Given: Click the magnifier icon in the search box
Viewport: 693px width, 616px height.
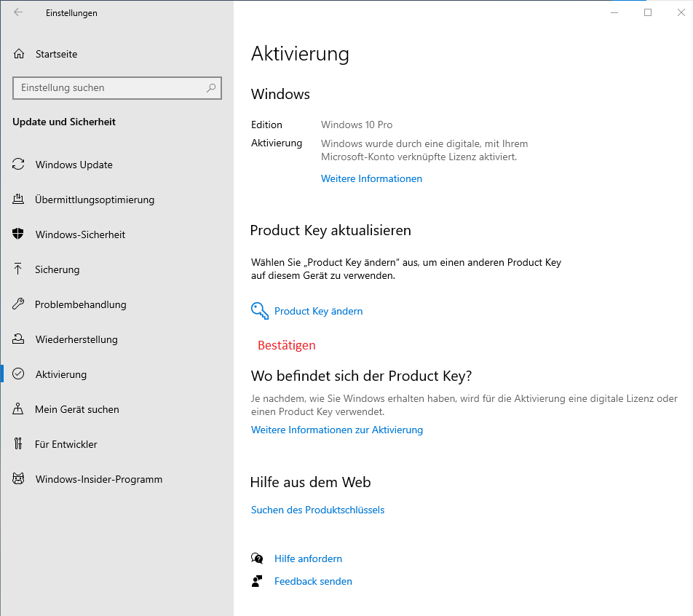Looking at the screenshot, I should coord(211,88).
